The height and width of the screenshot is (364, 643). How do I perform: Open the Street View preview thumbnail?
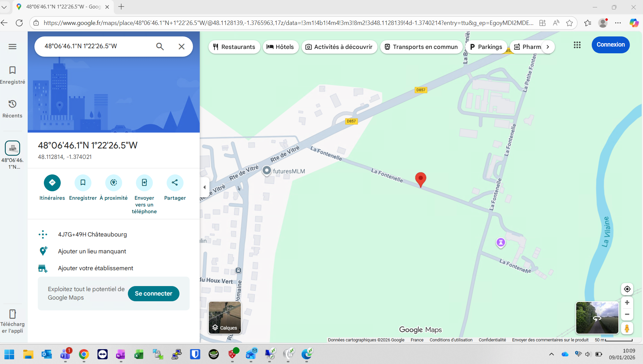pos(597,317)
